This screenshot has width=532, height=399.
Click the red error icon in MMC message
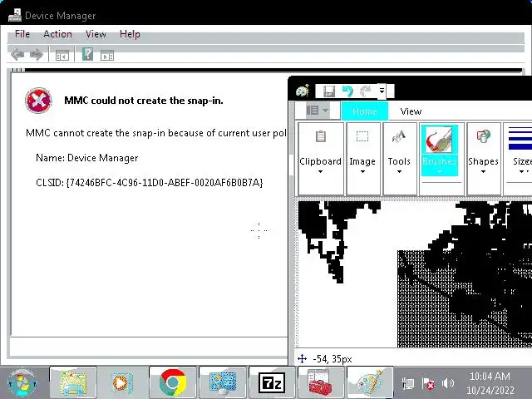point(38,101)
